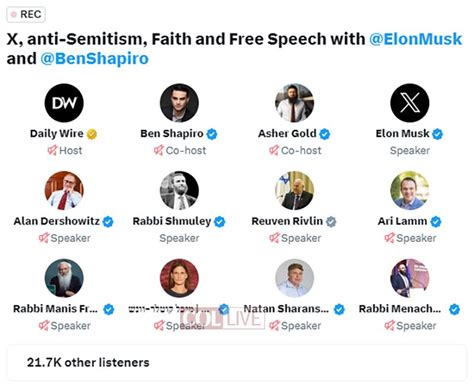Image resolution: width=474 pixels, height=391 pixels.
Task: Open Elon Musk's X logo avatar
Action: pos(410,103)
